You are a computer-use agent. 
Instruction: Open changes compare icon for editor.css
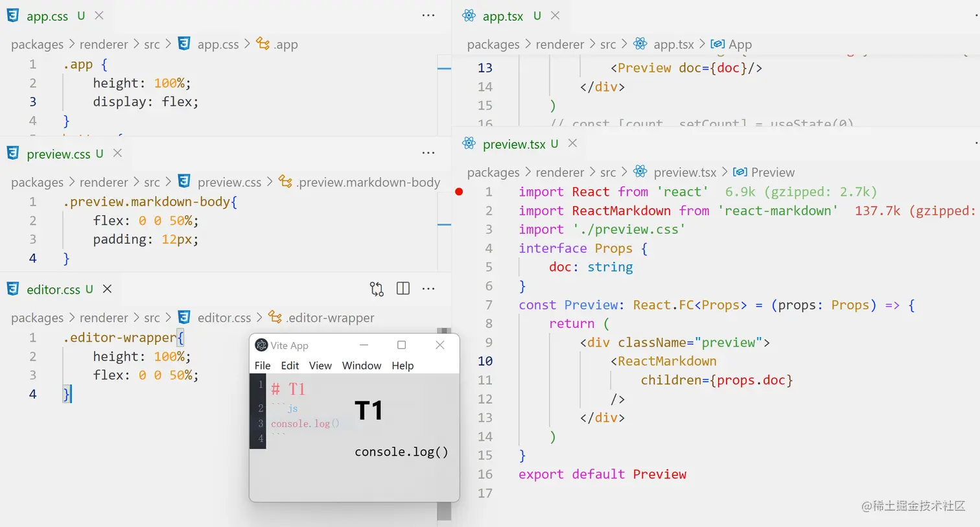pos(377,289)
